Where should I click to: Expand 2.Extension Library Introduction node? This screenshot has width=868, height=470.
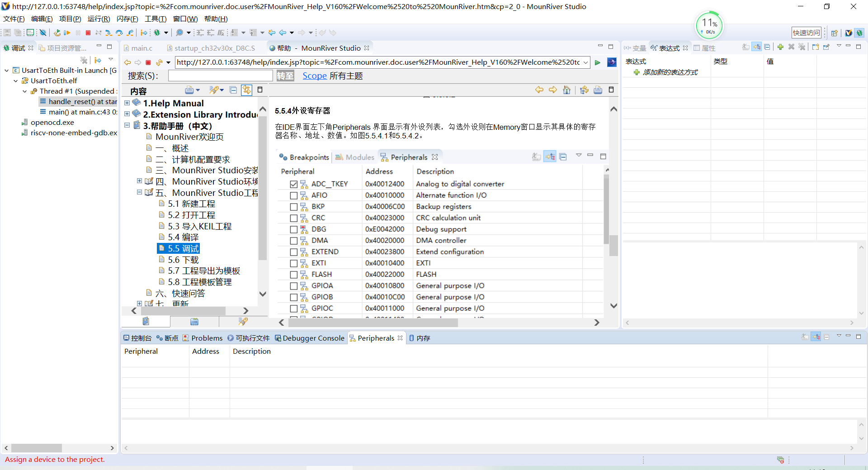coord(127,114)
